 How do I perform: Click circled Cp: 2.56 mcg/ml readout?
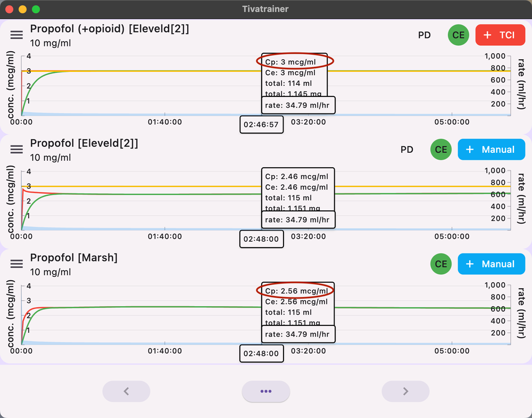[x=295, y=291]
